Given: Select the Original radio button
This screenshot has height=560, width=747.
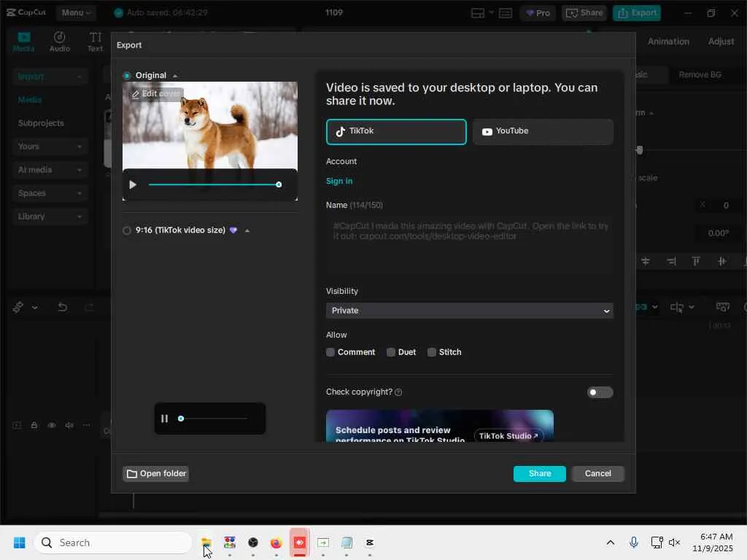Looking at the screenshot, I should point(127,76).
